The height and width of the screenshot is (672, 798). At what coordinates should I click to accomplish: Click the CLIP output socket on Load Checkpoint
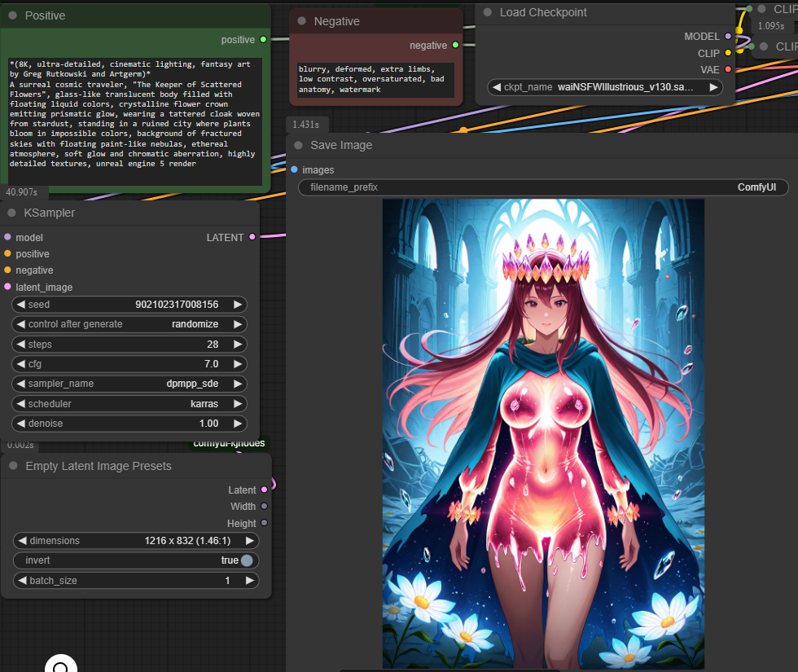728,53
